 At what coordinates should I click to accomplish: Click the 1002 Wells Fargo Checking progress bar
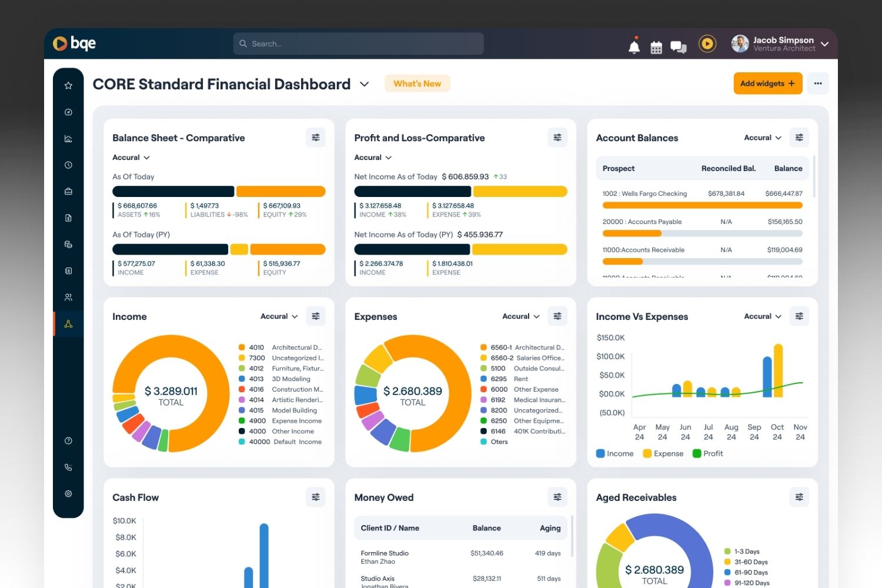click(703, 205)
